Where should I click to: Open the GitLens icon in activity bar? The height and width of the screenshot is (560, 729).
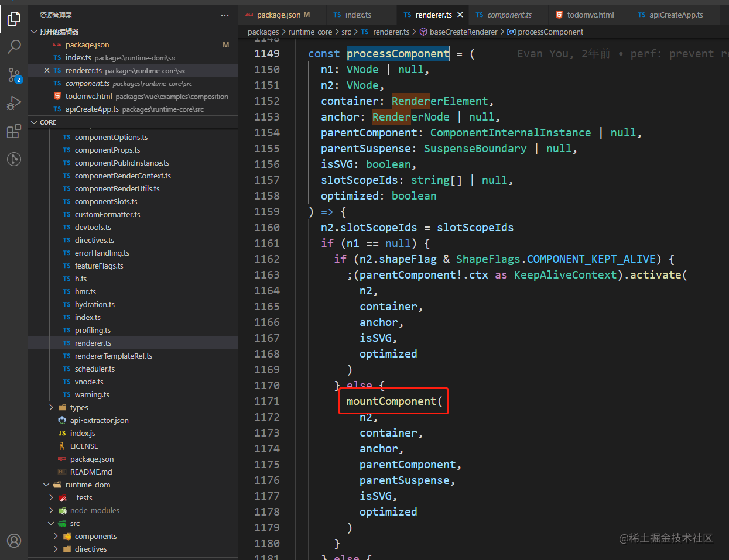14,159
